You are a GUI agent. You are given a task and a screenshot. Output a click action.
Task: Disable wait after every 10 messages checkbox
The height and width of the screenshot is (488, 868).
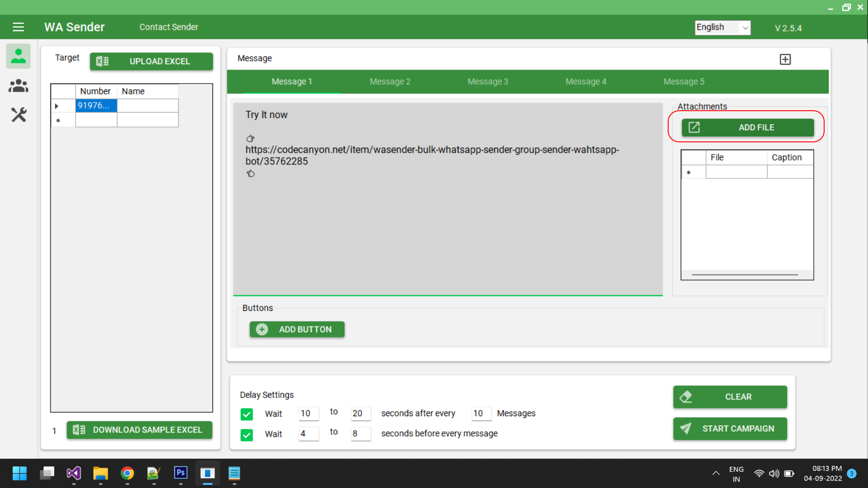pyautogui.click(x=246, y=414)
